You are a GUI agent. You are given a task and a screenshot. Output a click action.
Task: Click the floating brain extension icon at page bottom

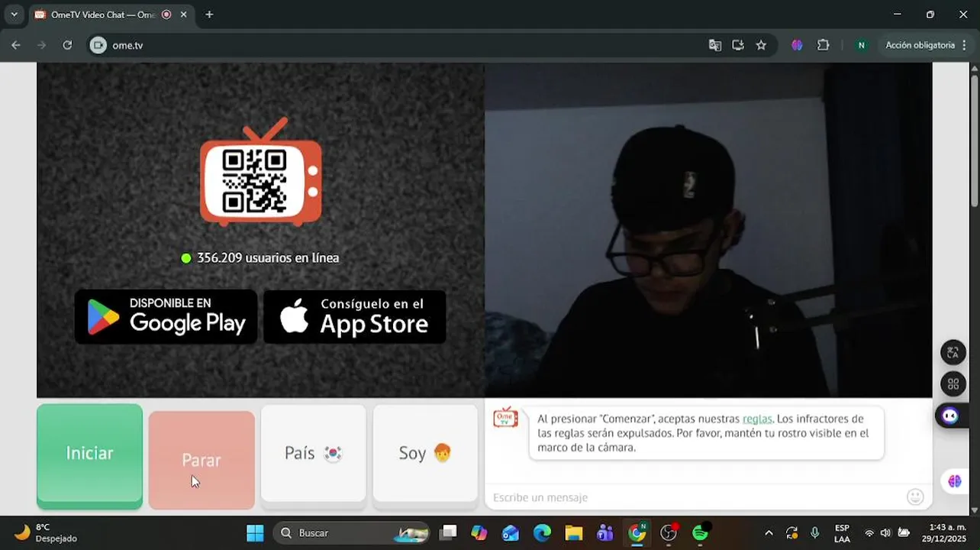(x=954, y=481)
